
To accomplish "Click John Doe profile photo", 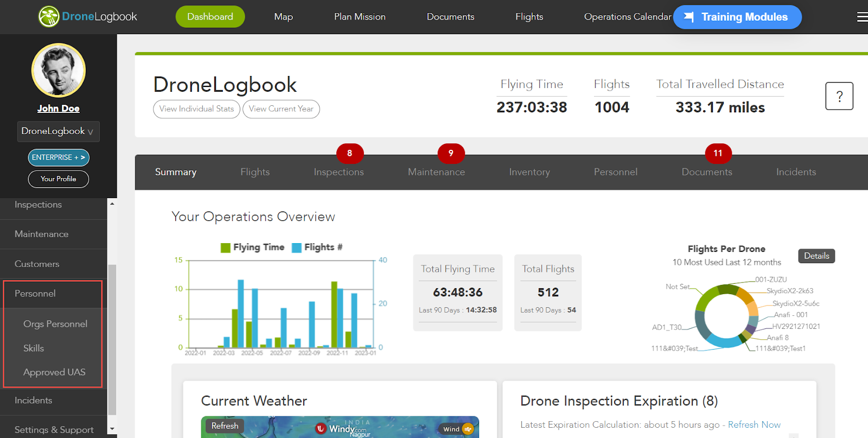I will [x=59, y=71].
